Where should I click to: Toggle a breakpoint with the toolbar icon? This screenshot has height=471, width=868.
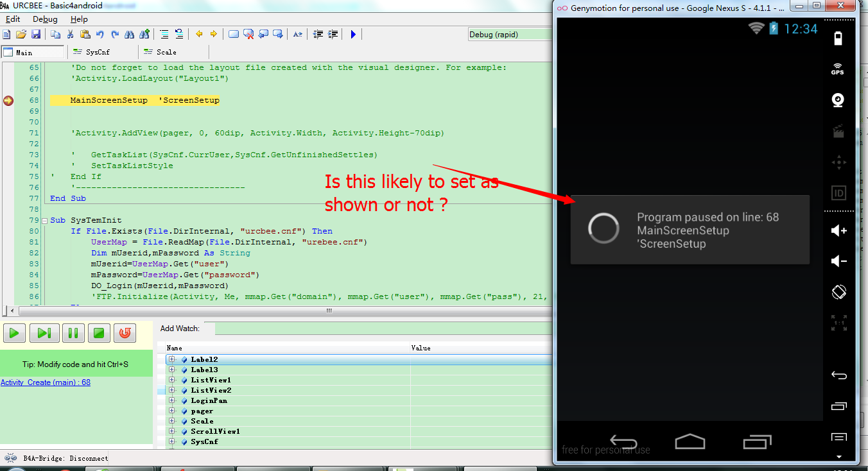(x=234, y=34)
